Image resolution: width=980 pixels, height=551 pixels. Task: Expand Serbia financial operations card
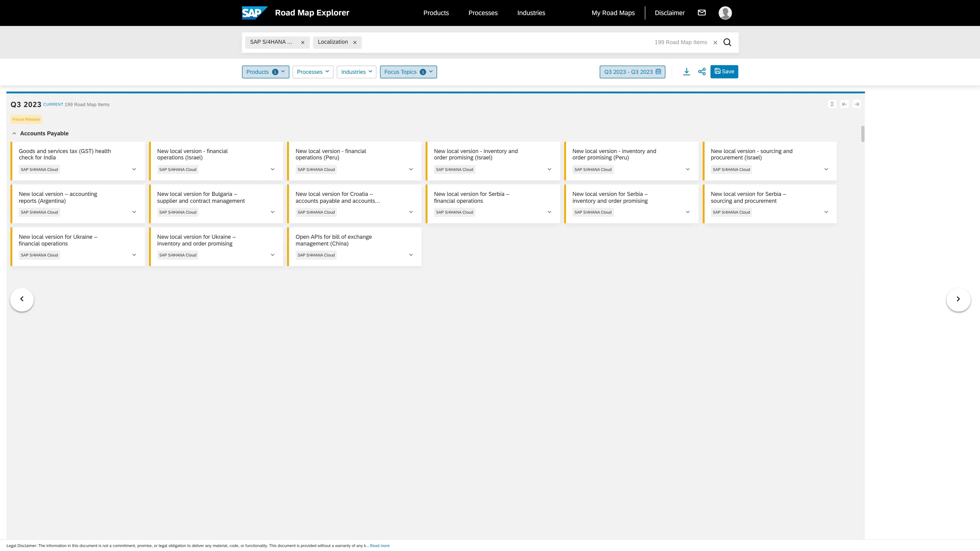click(549, 212)
